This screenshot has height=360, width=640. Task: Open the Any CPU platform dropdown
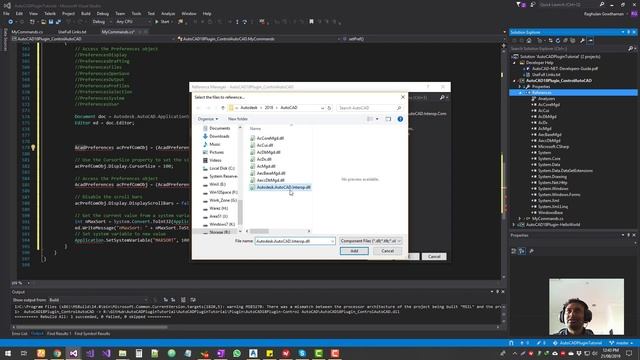point(132,22)
